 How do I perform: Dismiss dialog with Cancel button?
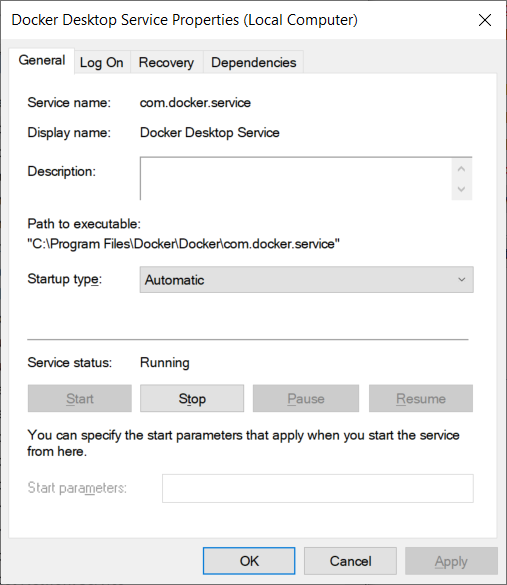click(x=350, y=561)
